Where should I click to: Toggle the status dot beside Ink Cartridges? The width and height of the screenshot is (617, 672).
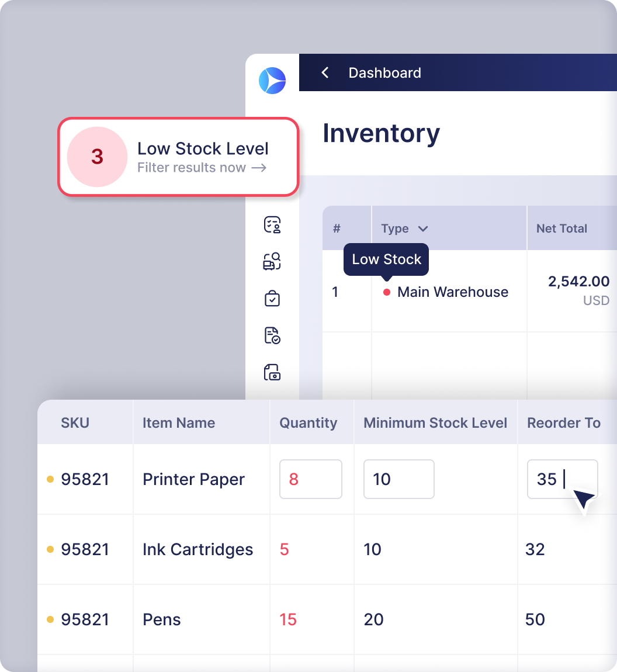tap(50, 549)
